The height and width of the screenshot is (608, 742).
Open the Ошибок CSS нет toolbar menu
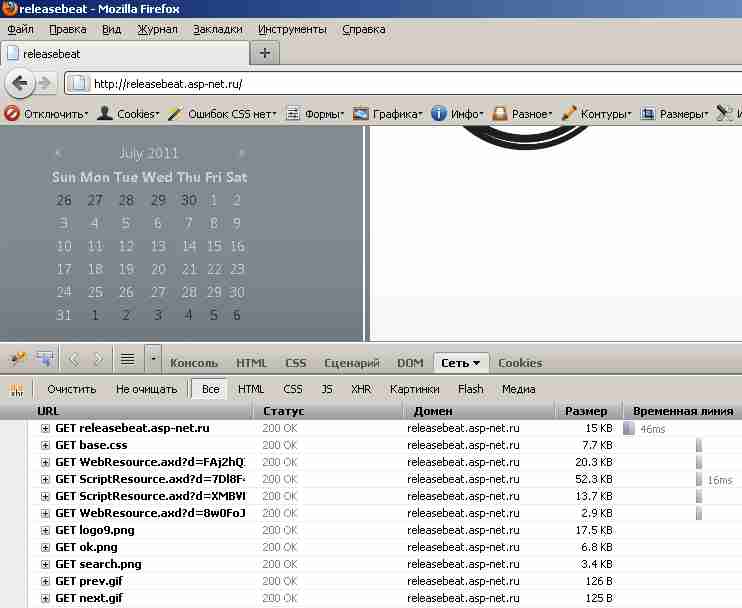pos(232,114)
